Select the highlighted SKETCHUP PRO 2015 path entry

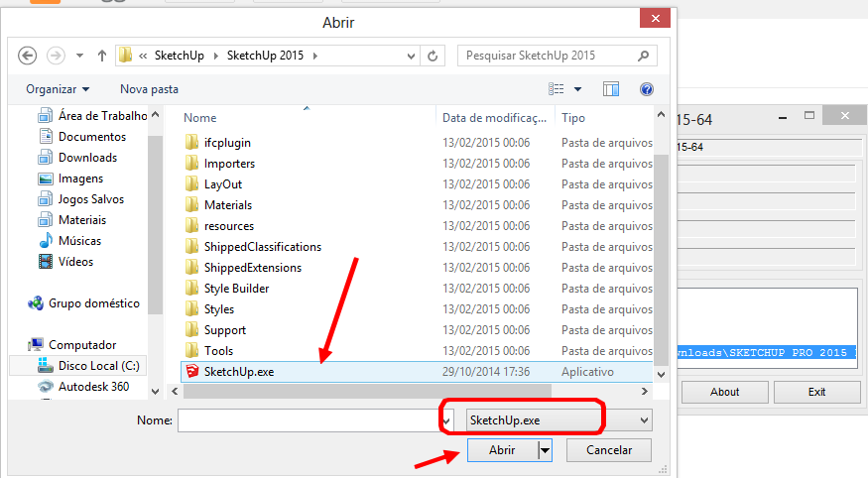coord(767,352)
